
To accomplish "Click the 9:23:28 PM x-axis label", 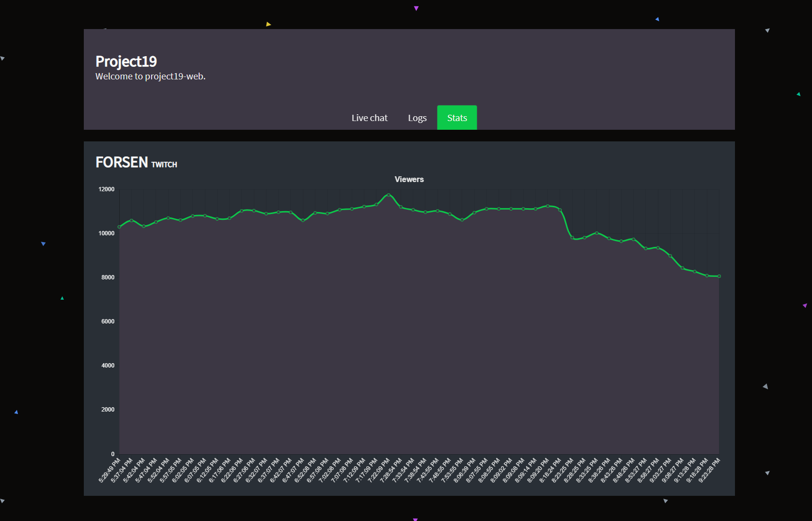I will [709, 470].
